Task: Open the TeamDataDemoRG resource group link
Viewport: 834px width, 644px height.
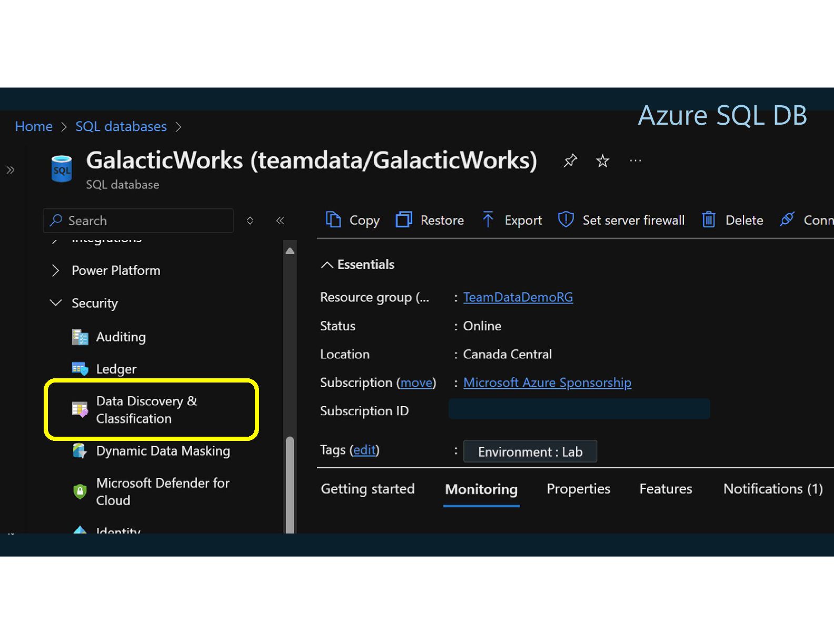Action: (518, 297)
